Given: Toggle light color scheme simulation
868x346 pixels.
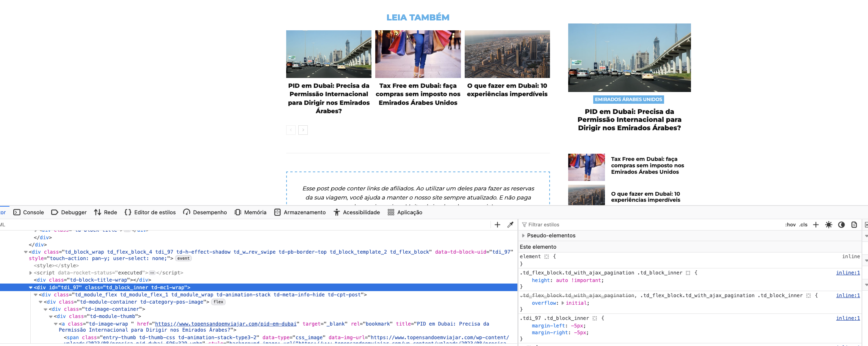Looking at the screenshot, I should (829, 225).
